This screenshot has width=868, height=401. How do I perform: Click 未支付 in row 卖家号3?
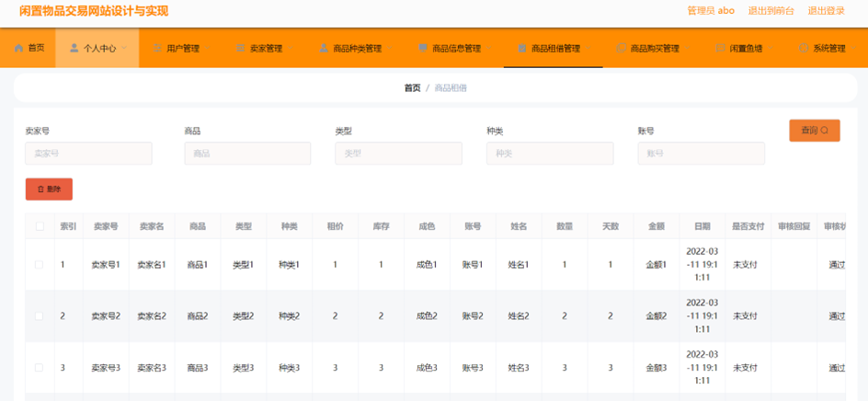pyautogui.click(x=745, y=368)
